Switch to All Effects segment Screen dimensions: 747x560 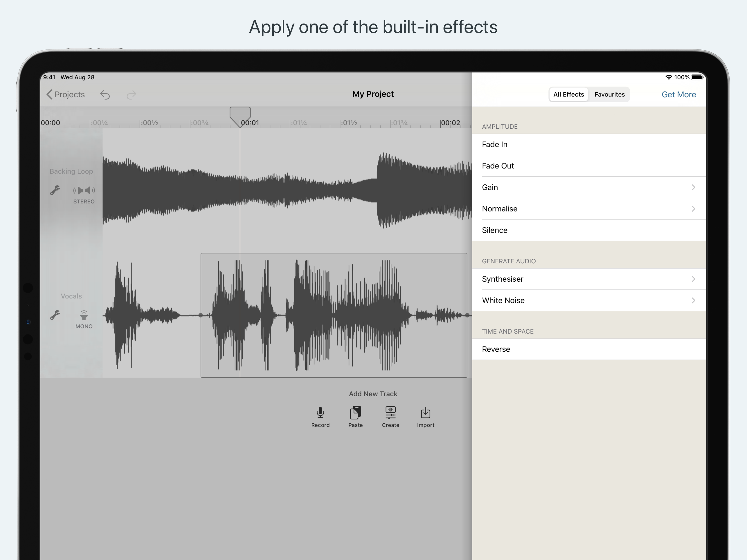(568, 95)
